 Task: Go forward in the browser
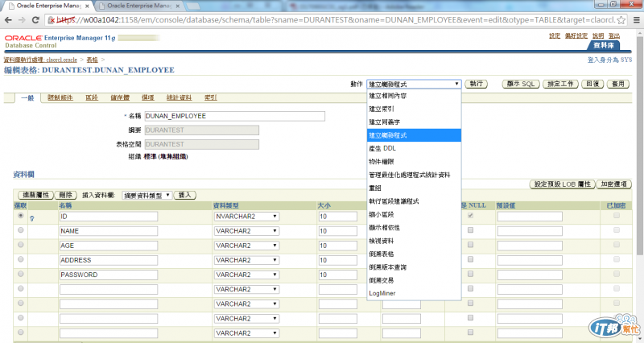(x=22, y=19)
